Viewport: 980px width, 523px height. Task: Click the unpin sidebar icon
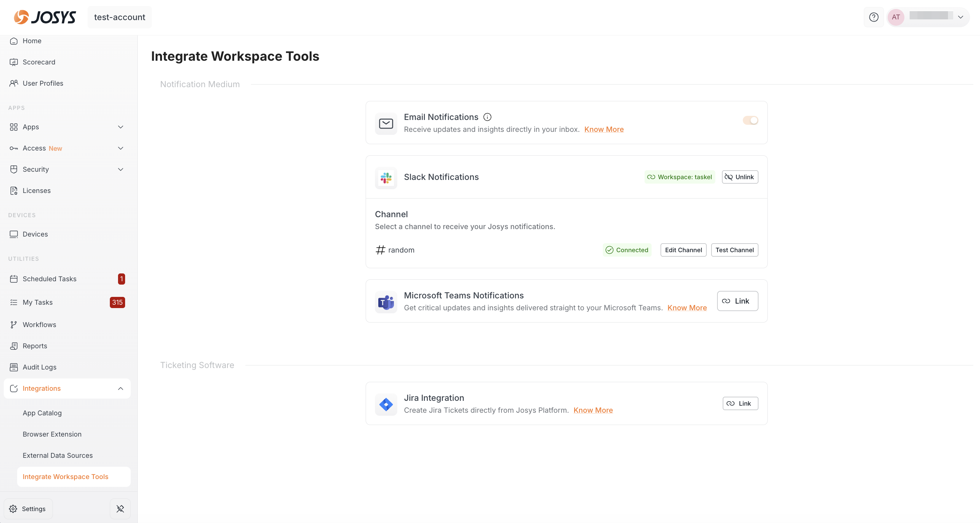pos(120,508)
